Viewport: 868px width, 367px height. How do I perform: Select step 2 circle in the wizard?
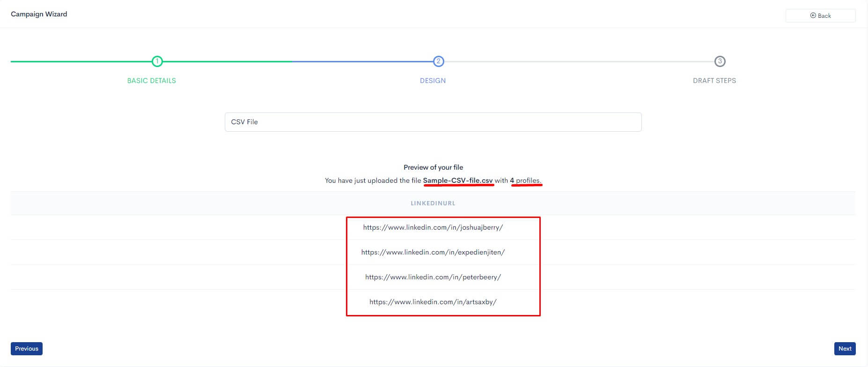438,61
